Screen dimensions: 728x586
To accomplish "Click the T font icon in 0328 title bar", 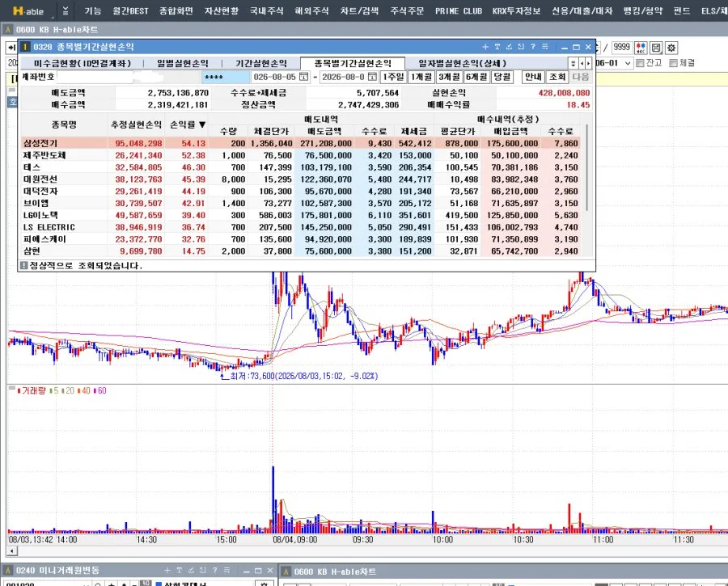I will tap(497, 47).
